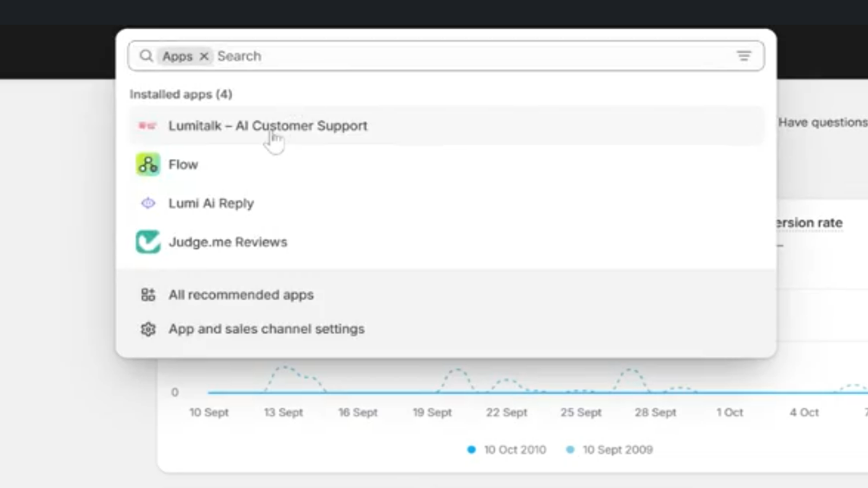Click the 10 Sept 2009 legend entry
This screenshot has height=488, width=868.
(609, 450)
